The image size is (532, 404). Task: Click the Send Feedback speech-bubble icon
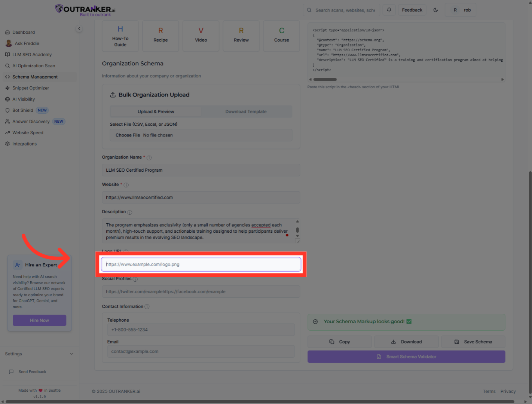click(11, 372)
